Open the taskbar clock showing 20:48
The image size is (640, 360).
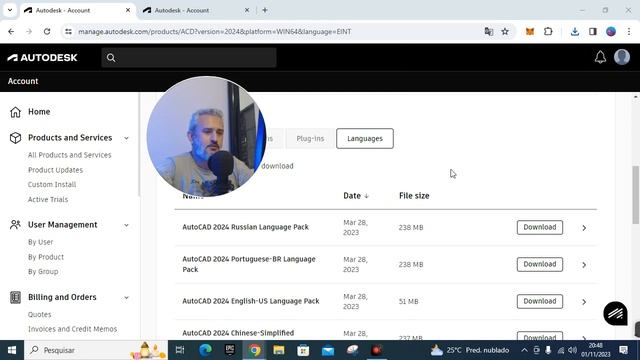(x=596, y=350)
